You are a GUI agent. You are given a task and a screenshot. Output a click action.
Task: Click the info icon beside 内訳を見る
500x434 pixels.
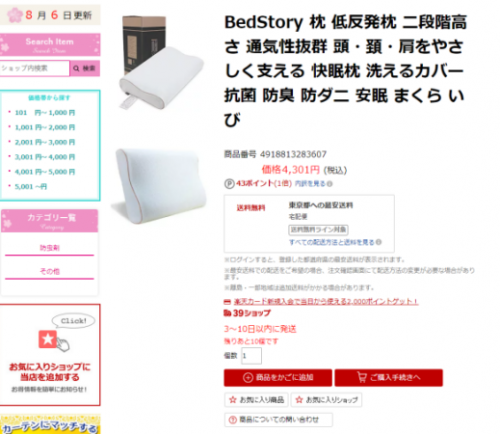330,184
